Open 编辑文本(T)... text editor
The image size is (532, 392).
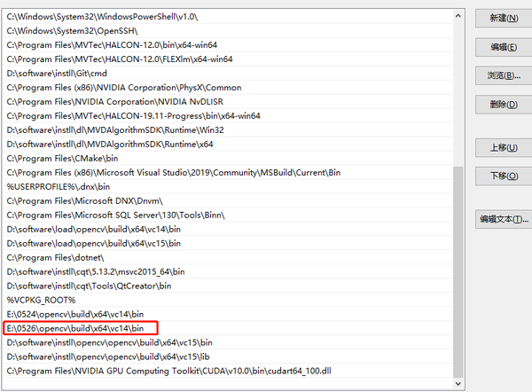pyautogui.click(x=504, y=219)
